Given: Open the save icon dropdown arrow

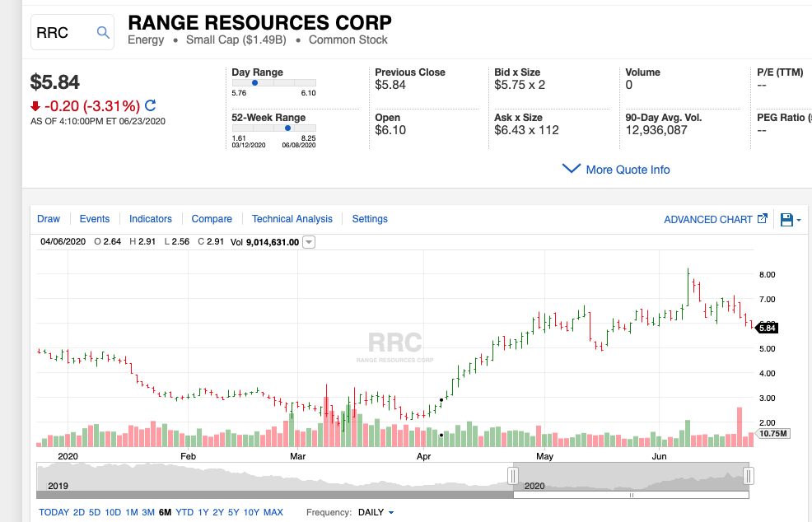Looking at the screenshot, I should (799, 220).
